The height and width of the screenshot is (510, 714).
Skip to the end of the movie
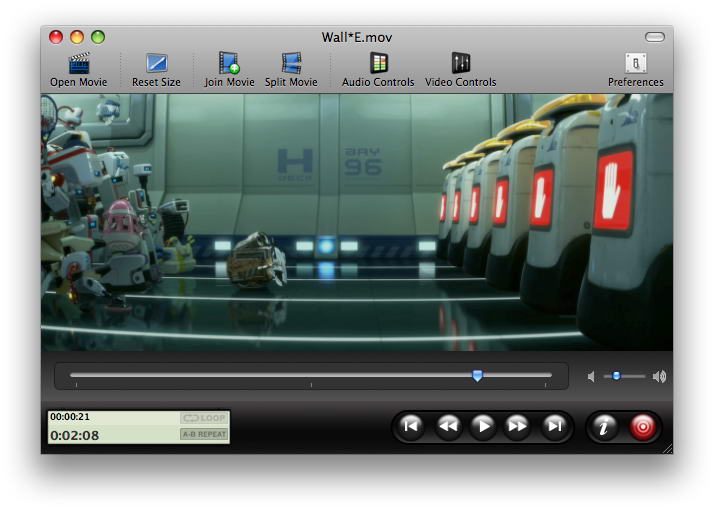click(x=554, y=426)
